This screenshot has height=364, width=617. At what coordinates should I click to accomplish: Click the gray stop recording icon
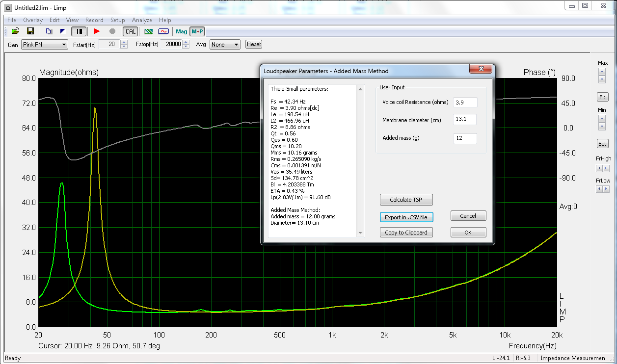(x=112, y=31)
